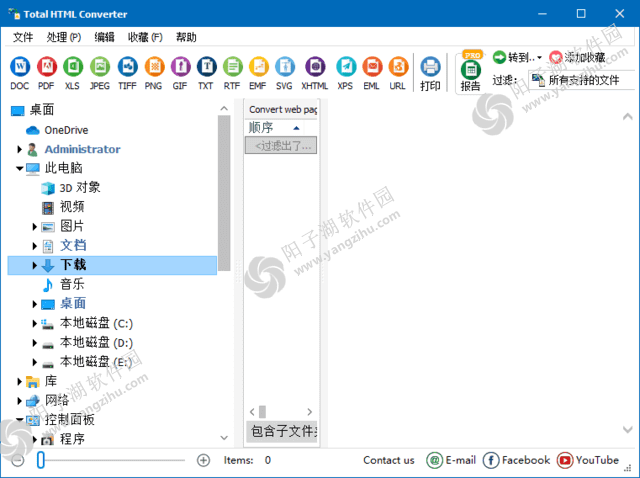640x478 pixels.
Task: Open the YouTube channel link
Action: 588,460
